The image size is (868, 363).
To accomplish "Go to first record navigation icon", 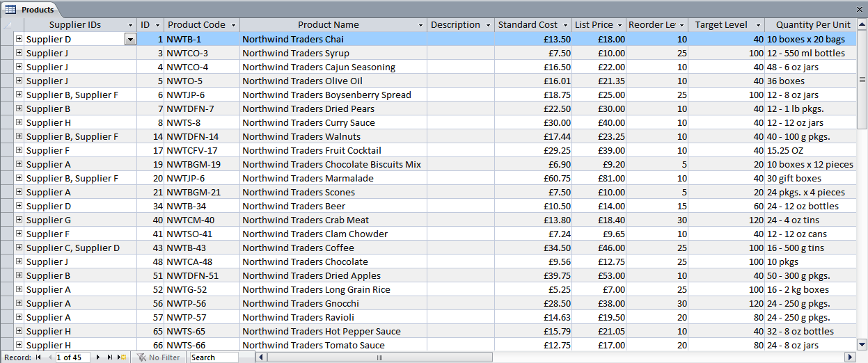I will click(38, 357).
